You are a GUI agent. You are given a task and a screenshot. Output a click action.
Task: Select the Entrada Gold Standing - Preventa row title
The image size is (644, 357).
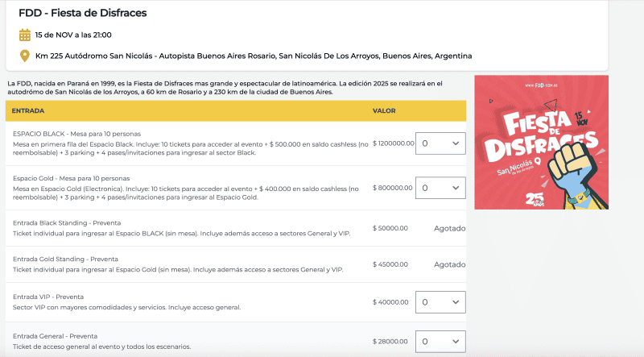coord(65,259)
